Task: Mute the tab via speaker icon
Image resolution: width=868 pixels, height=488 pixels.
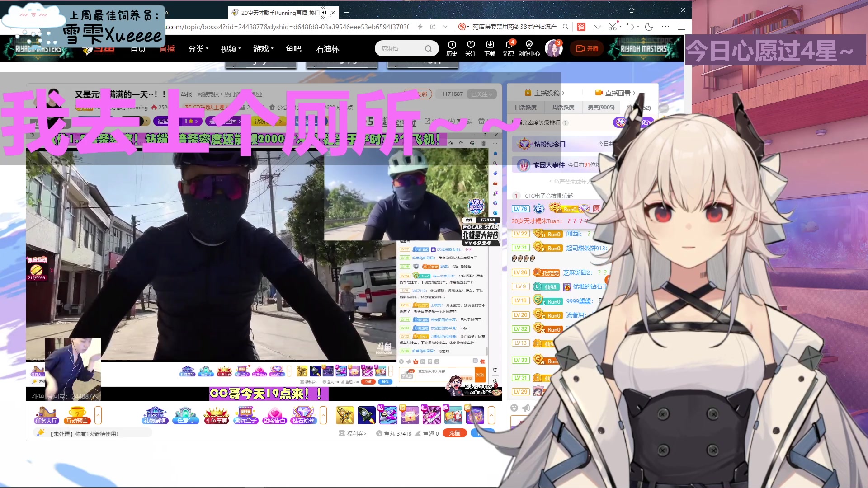Action: (324, 13)
